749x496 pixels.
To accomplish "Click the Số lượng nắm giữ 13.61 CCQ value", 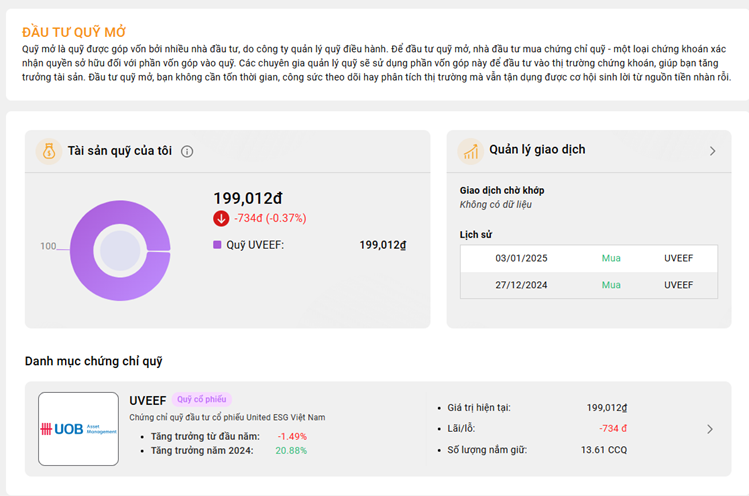I will tap(604, 450).
